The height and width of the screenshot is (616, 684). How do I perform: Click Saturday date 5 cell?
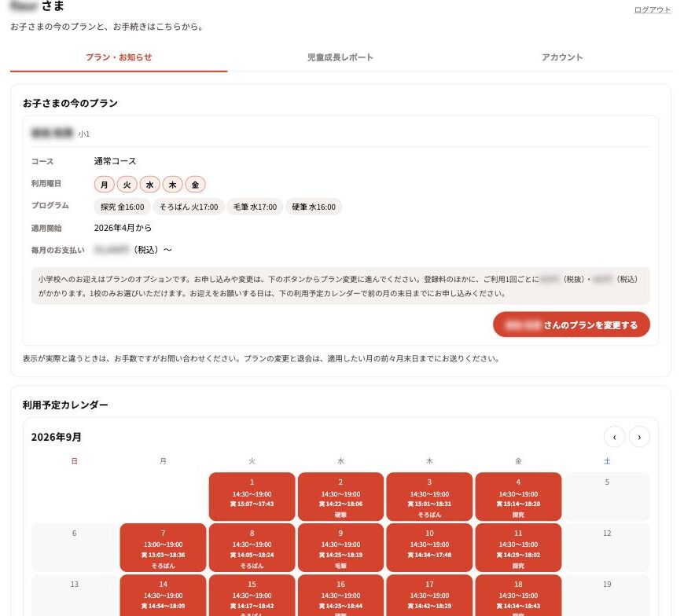[x=607, y=497]
